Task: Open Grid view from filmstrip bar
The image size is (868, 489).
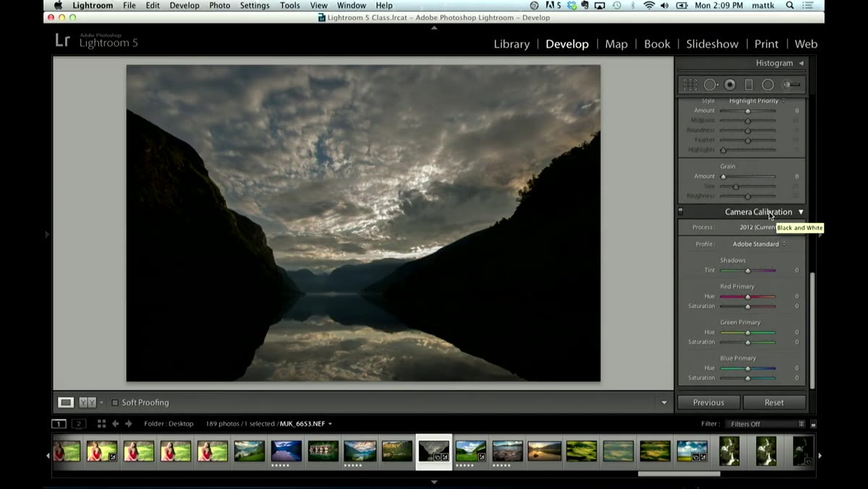Action: pos(101,424)
